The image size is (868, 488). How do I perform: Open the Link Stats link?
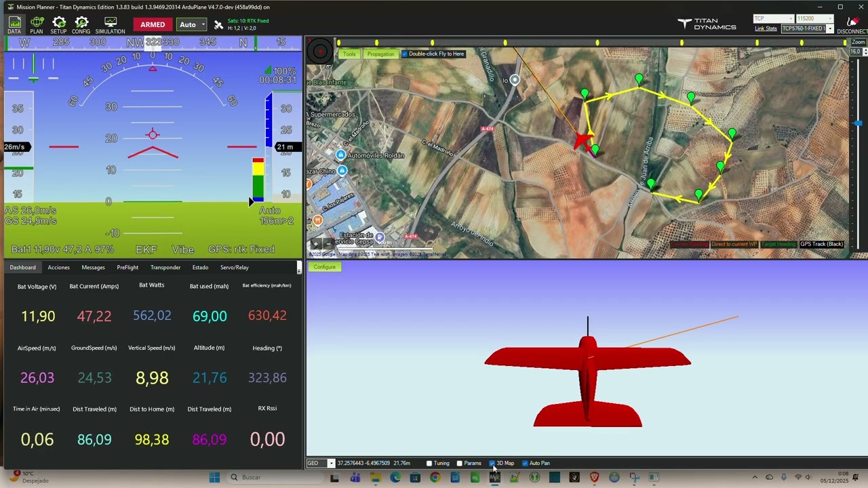point(766,29)
